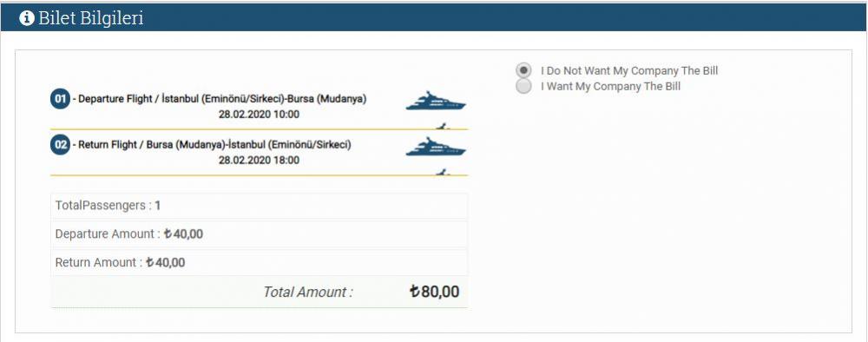Click the departure date 28.02.2020 10:00
868x342 pixels.
point(259,115)
